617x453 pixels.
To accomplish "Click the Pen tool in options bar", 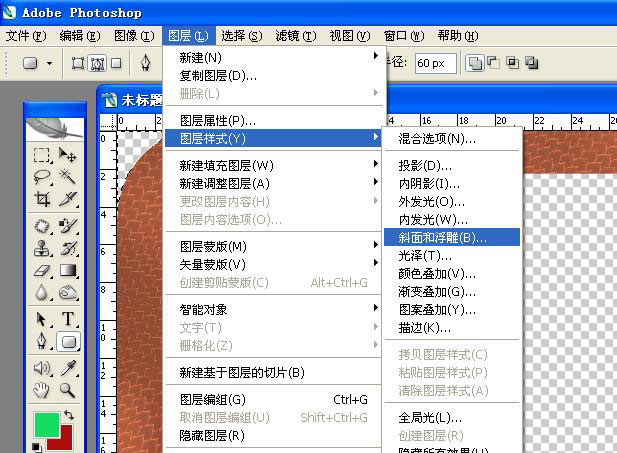I will (x=146, y=63).
